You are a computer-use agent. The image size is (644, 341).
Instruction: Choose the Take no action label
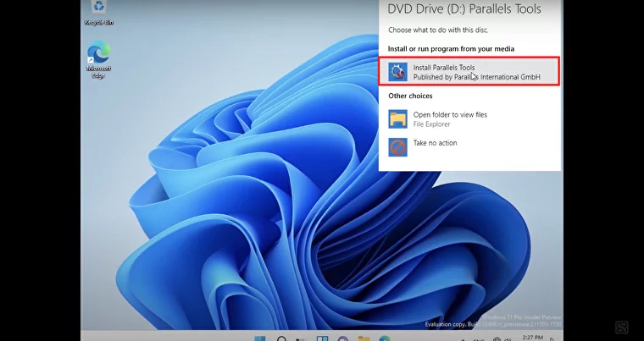click(x=435, y=143)
